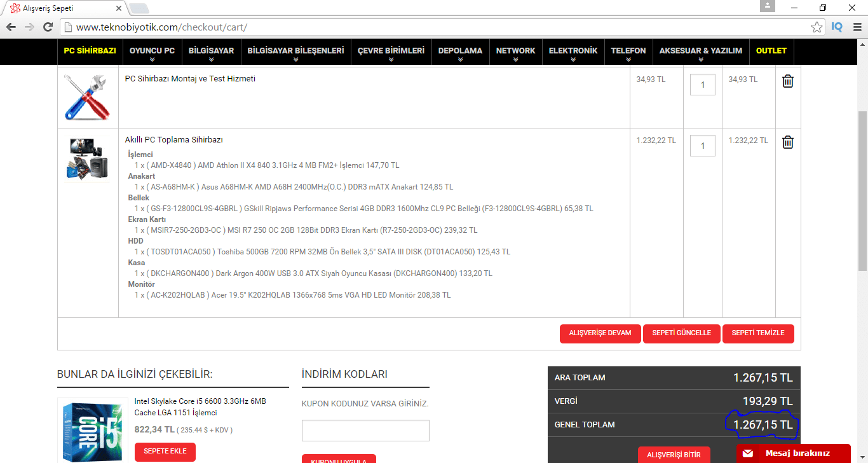Focus the coupon code input field
The width and height of the screenshot is (868, 463).
pos(365,431)
